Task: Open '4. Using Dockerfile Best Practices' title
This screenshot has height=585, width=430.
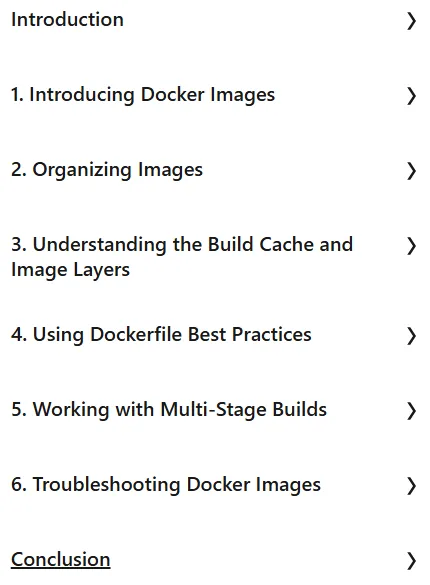Action: coord(161,335)
